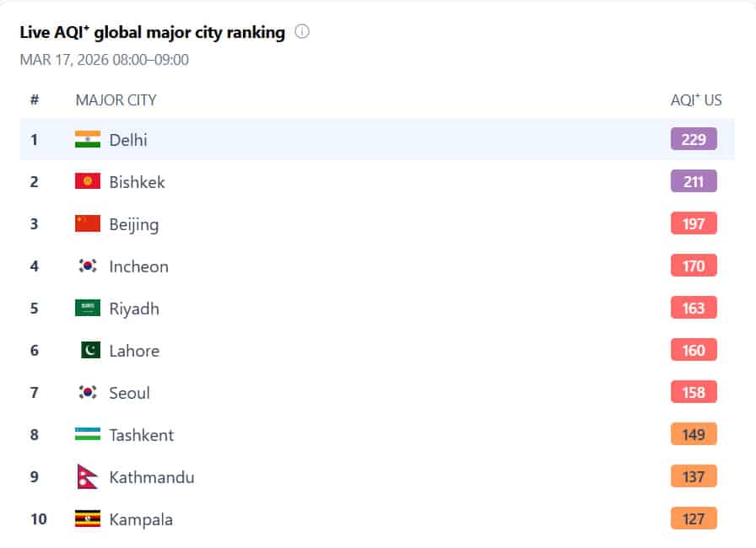756x548 pixels.
Task: Click the info icon beside ranking title
Action: click(x=302, y=32)
